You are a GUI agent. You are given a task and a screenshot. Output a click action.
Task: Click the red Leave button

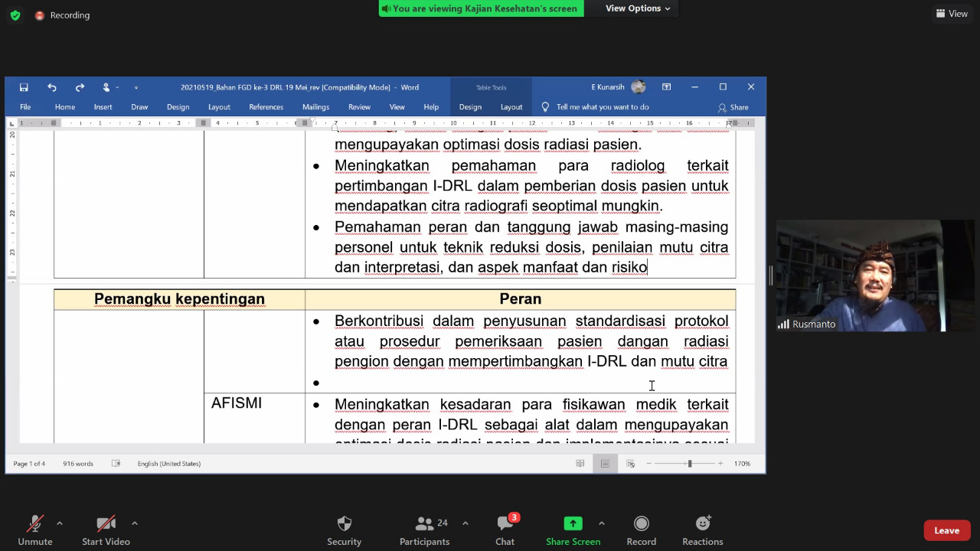click(x=946, y=530)
